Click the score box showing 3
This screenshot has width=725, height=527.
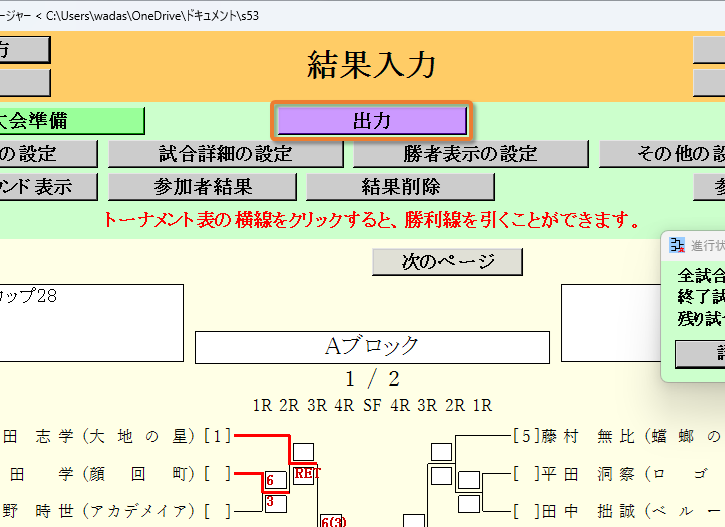[276, 503]
